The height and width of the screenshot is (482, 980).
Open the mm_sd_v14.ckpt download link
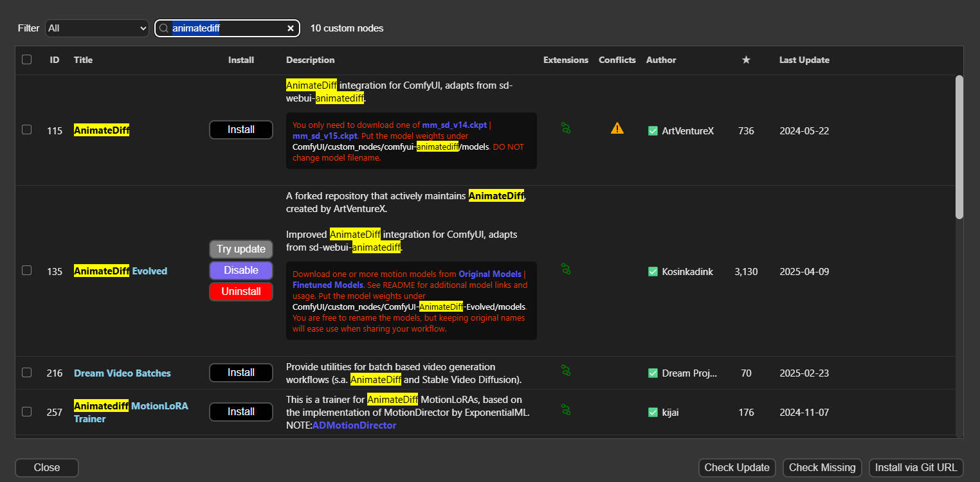[x=455, y=125]
